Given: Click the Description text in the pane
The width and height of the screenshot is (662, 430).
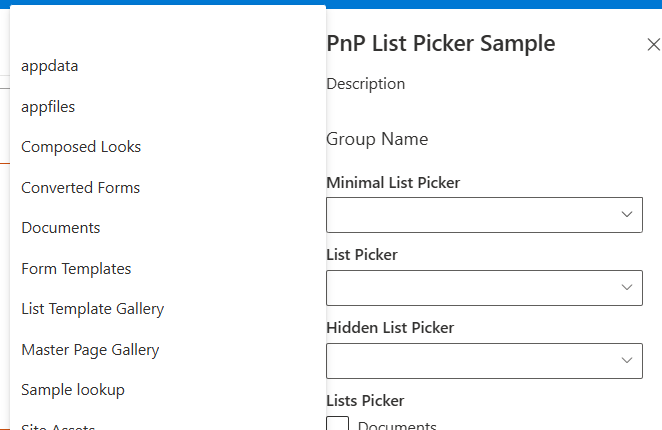Looking at the screenshot, I should coord(366,84).
